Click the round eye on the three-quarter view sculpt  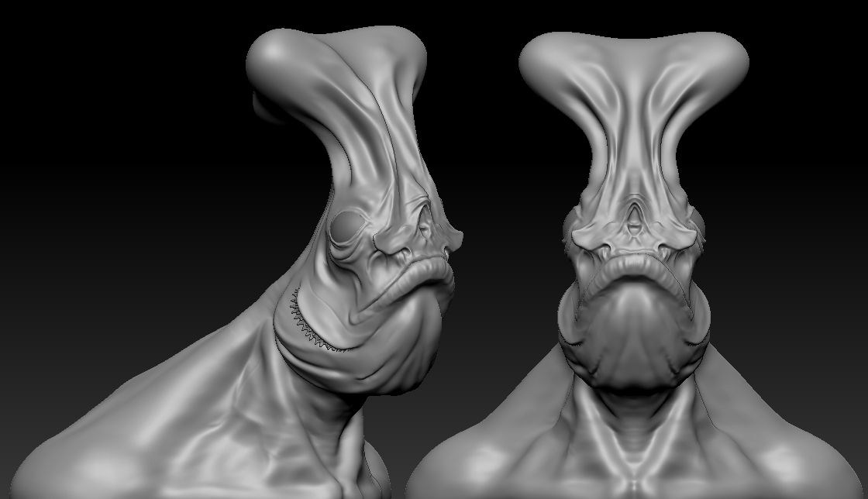click(x=347, y=225)
